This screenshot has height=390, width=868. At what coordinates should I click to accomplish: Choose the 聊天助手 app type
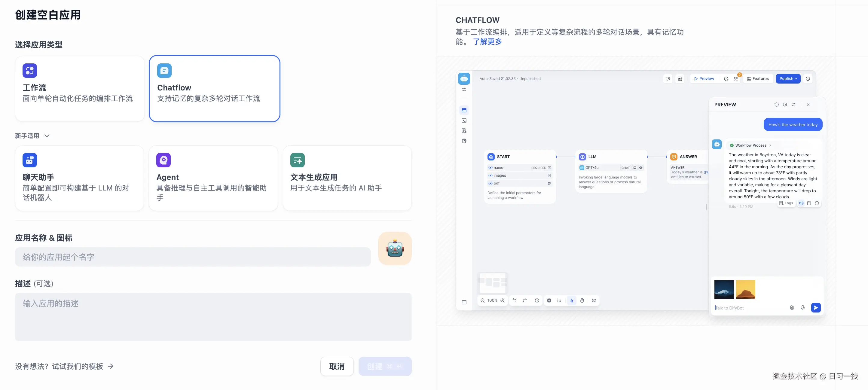coord(80,178)
